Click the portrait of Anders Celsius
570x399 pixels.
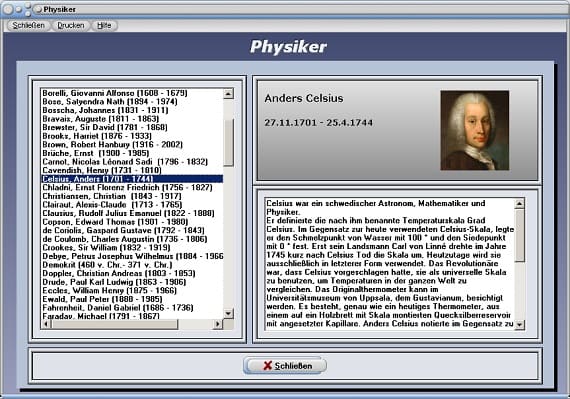pos(474,130)
